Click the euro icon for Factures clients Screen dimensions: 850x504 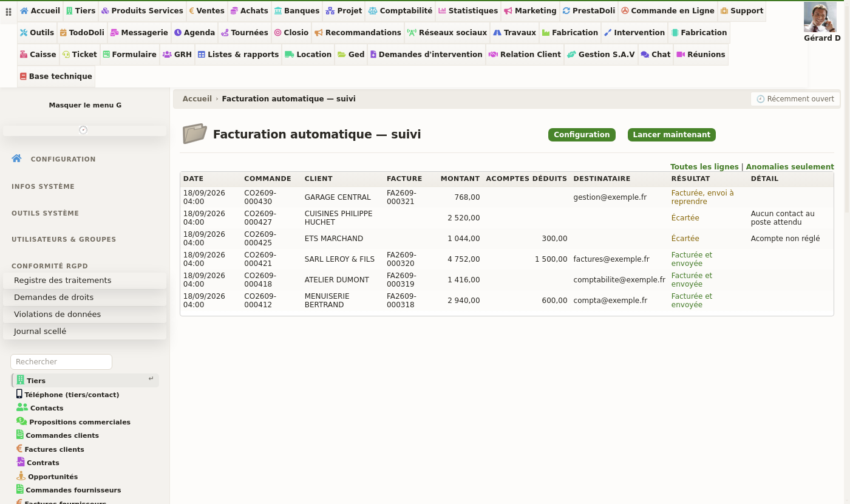click(19, 449)
